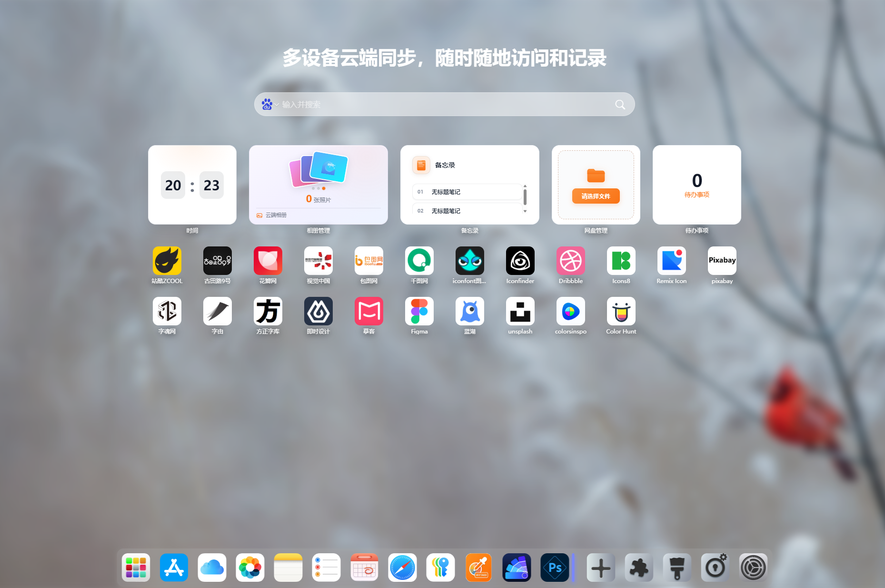Focus the 输入并搜索 search field

point(445,104)
